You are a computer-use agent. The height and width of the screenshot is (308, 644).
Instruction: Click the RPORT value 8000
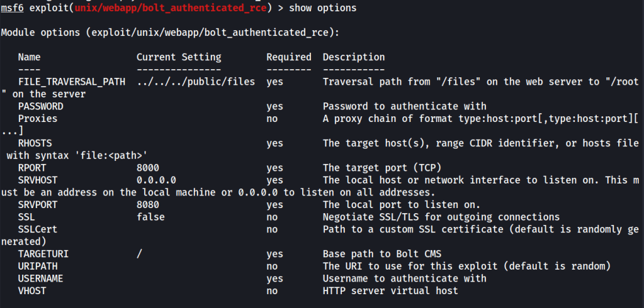pos(148,168)
